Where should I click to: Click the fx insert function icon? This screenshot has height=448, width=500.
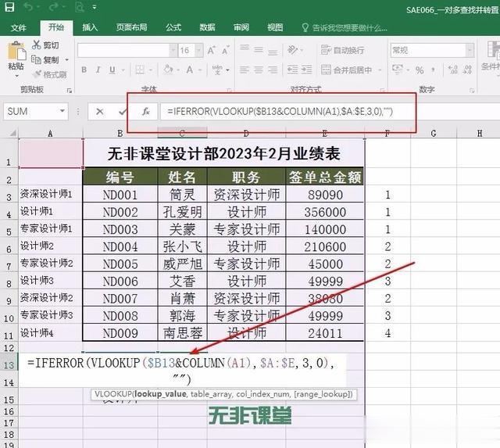pyautogui.click(x=146, y=111)
